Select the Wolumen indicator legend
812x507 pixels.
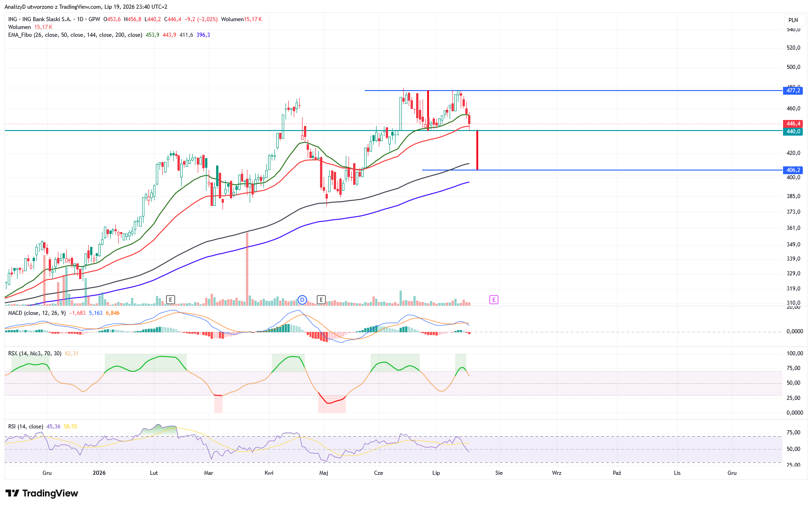(x=19, y=27)
